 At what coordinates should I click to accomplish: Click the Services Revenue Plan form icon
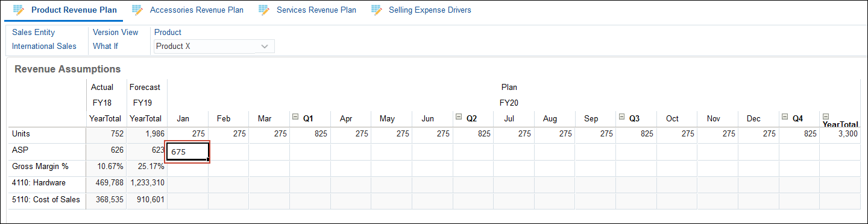coord(264,10)
